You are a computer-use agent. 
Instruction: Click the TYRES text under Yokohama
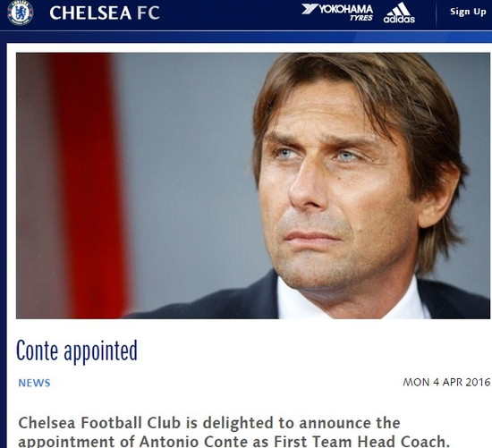(361, 18)
